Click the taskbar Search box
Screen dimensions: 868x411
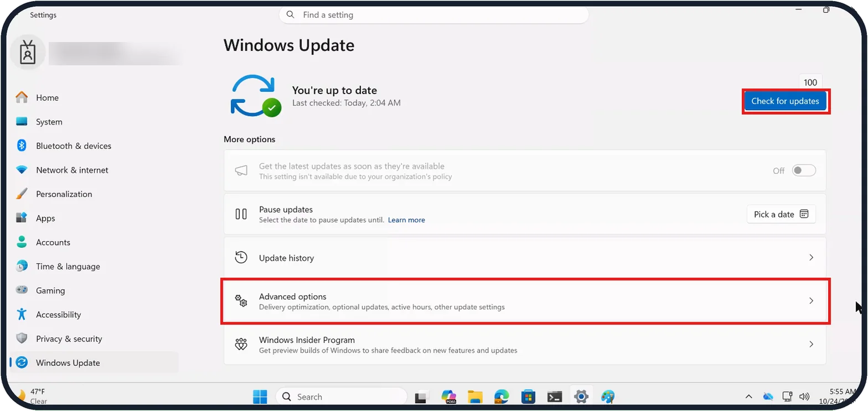(342, 397)
